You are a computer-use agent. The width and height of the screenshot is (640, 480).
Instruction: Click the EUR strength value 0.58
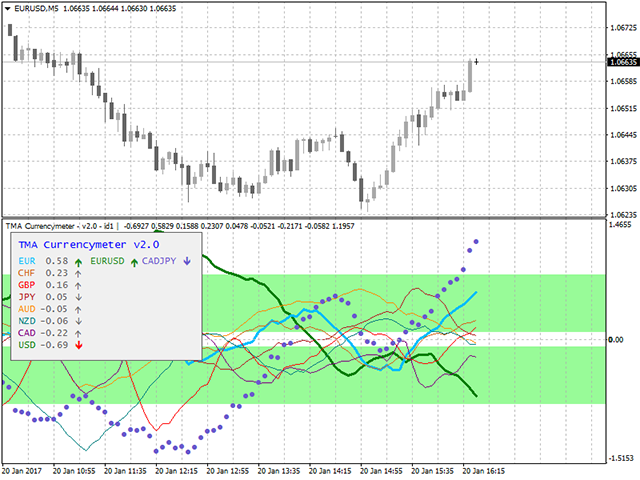[x=57, y=261]
